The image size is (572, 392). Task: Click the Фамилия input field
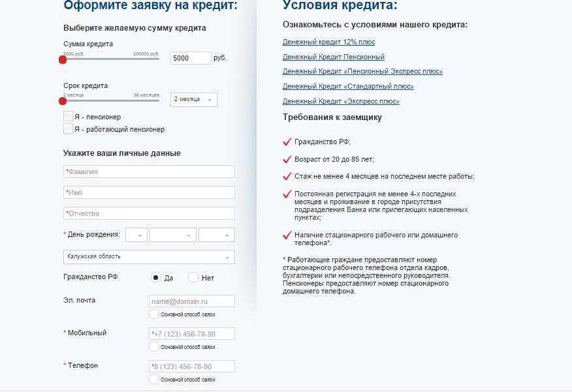(149, 172)
